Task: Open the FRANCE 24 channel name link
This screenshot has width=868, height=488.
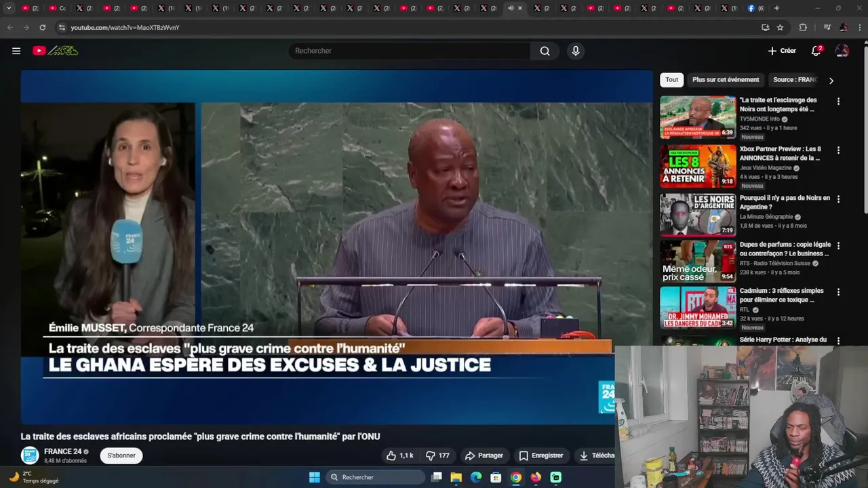Action: click(x=62, y=451)
